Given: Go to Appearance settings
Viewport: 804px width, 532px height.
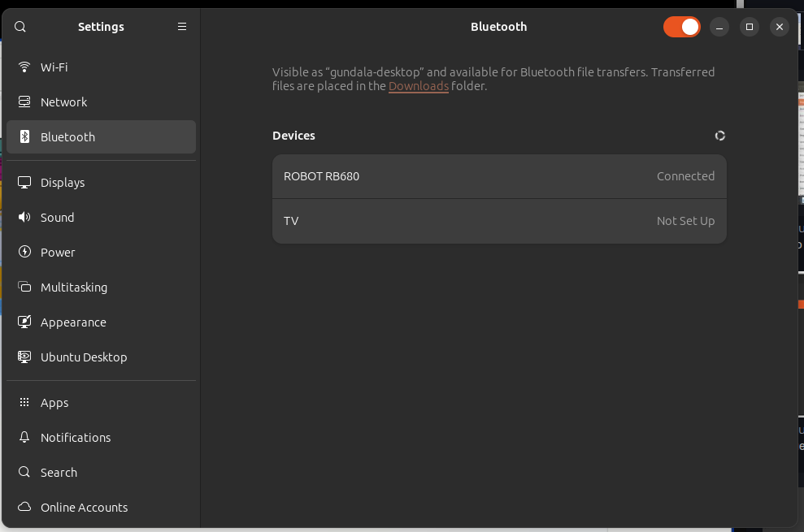Looking at the screenshot, I should pos(102,322).
